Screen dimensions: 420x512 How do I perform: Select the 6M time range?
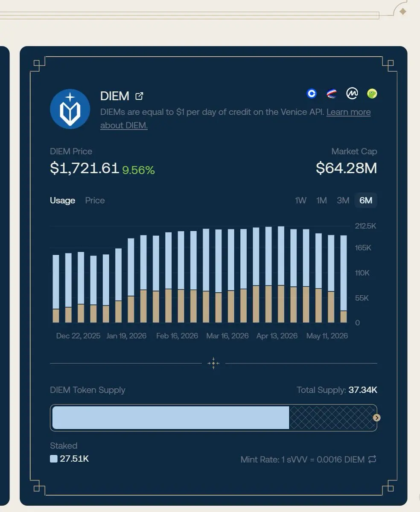(366, 201)
